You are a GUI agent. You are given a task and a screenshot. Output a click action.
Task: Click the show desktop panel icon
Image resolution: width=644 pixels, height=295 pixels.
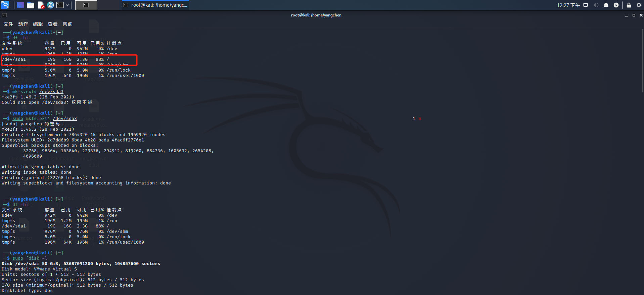click(20, 5)
